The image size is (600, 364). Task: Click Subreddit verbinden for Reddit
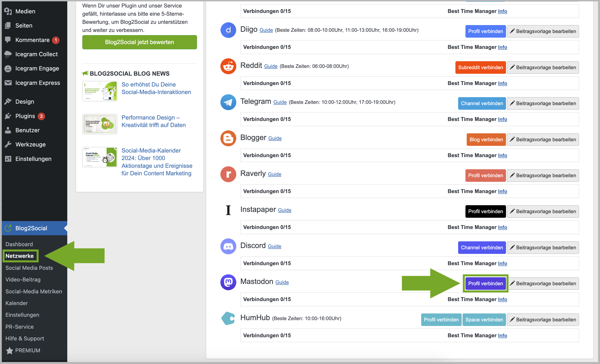(481, 67)
